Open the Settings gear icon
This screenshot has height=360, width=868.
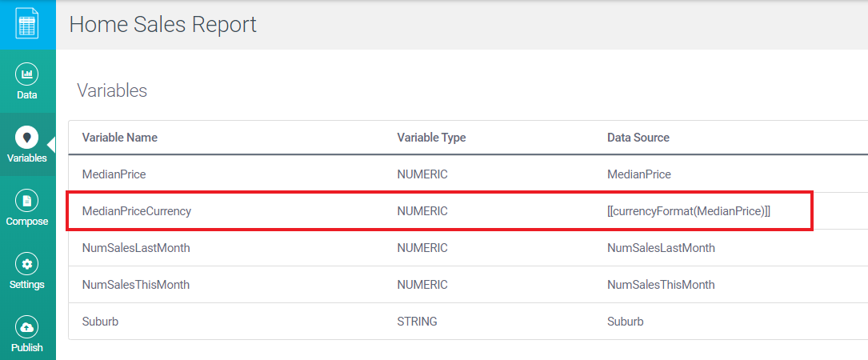27,264
